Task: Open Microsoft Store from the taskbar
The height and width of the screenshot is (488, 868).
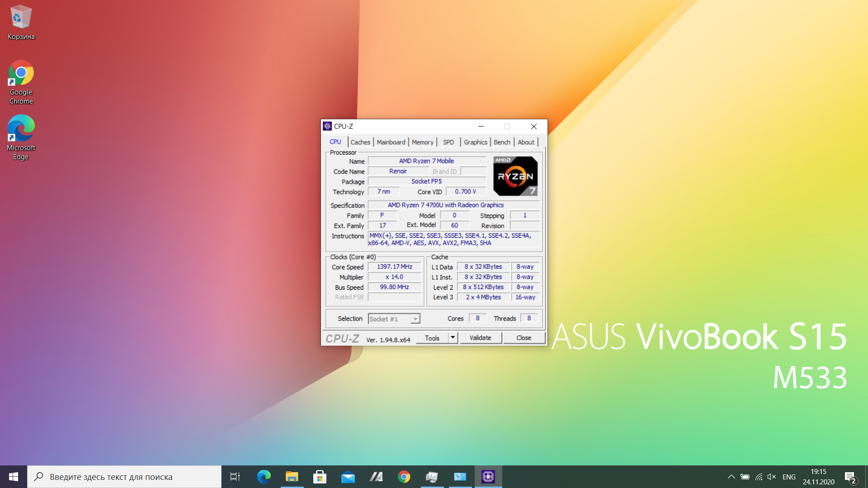Action: (x=320, y=477)
